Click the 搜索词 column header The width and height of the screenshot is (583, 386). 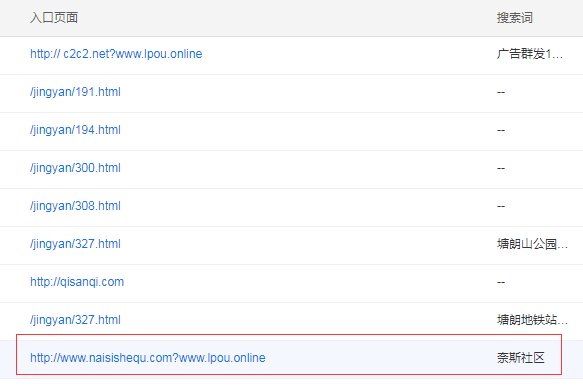pos(515,17)
